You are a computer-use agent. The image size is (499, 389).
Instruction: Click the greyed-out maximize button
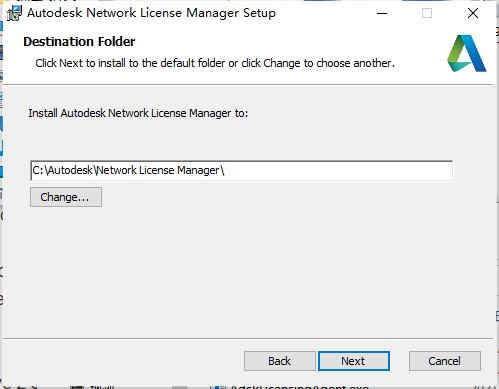[427, 13]
